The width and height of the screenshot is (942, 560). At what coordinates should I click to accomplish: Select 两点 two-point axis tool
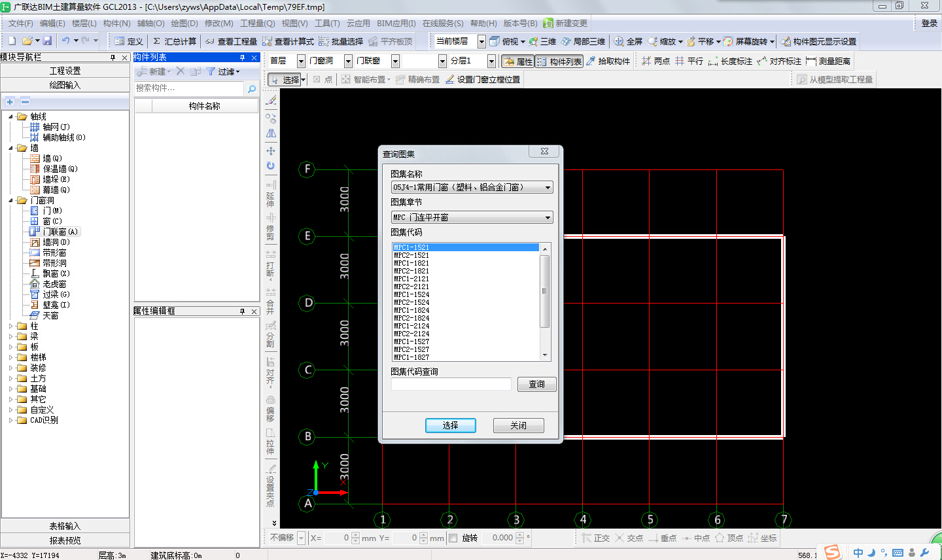pos(655,61)
